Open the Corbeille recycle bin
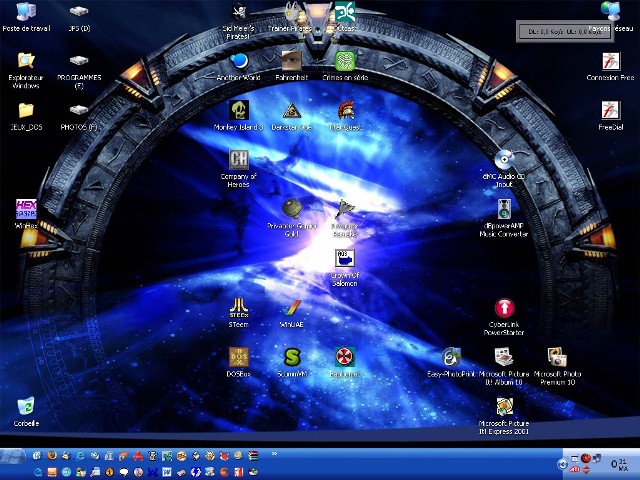The width and height of the screenshot is (640, 480). pos(26,411)
